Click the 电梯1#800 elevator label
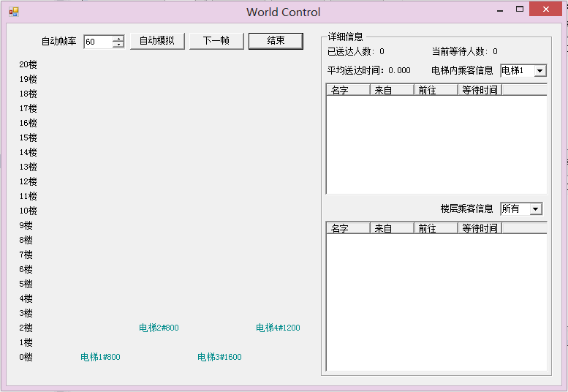 click(100, 357)
